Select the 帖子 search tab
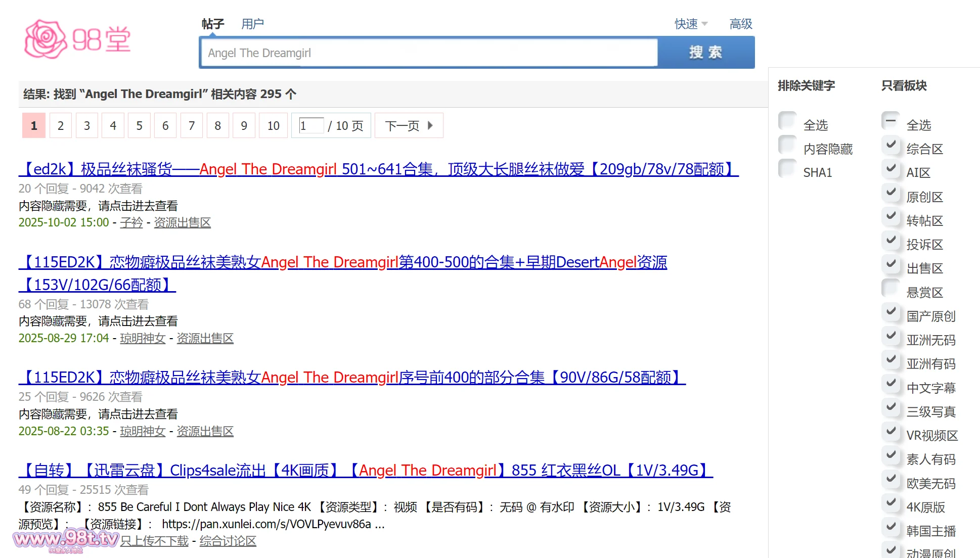The image size is (980, 558). pyautogui.click(x=212, y=24)
